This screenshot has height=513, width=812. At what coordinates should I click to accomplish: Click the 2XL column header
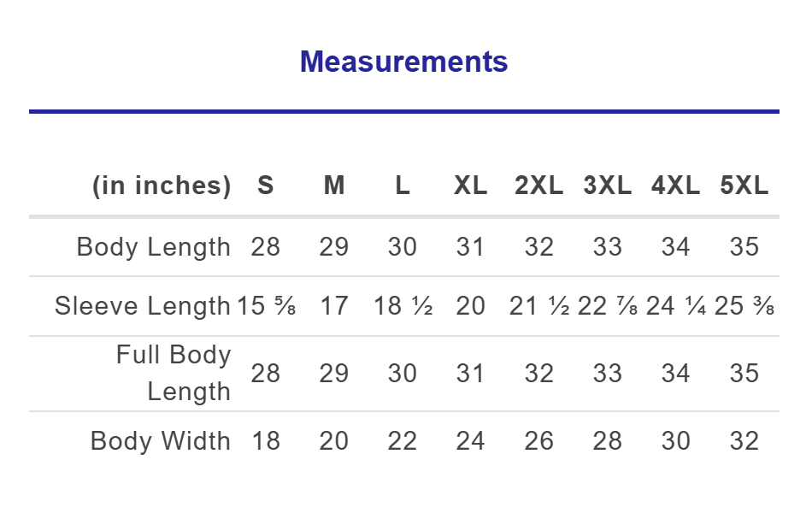[538, 186]
